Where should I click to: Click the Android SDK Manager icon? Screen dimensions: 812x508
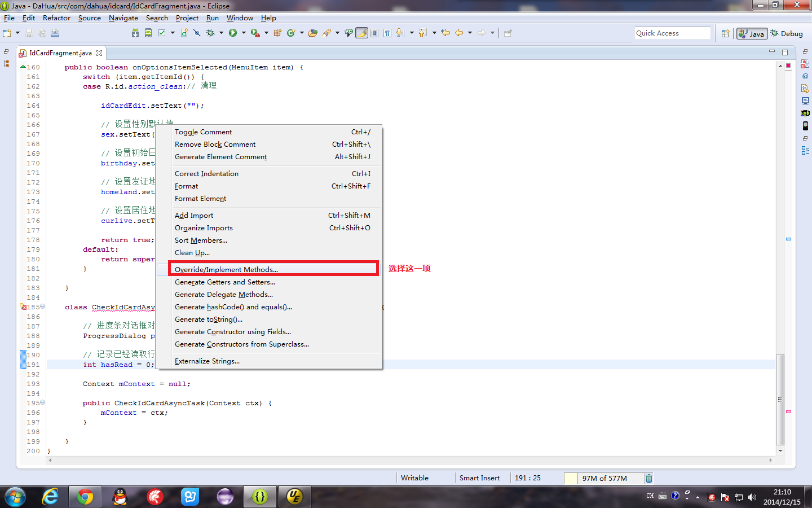point(135,33)
